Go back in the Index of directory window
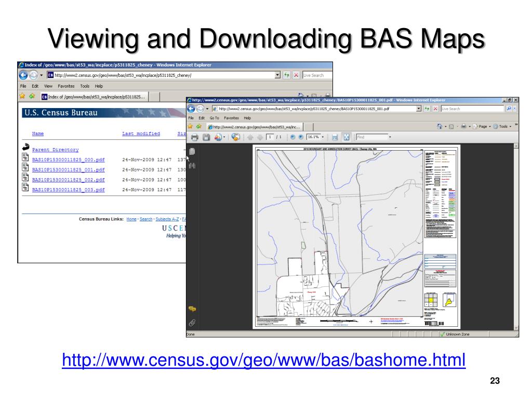 coord(23,75)
